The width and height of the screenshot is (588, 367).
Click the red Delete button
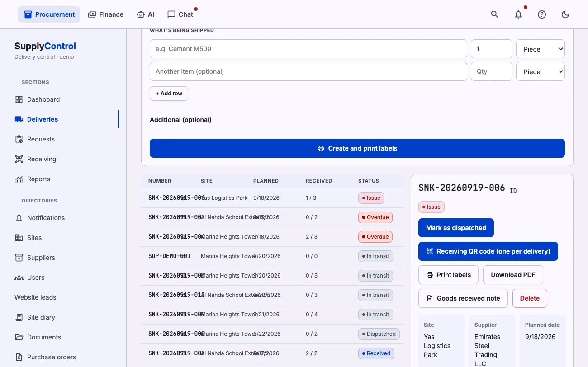[530, 298]
